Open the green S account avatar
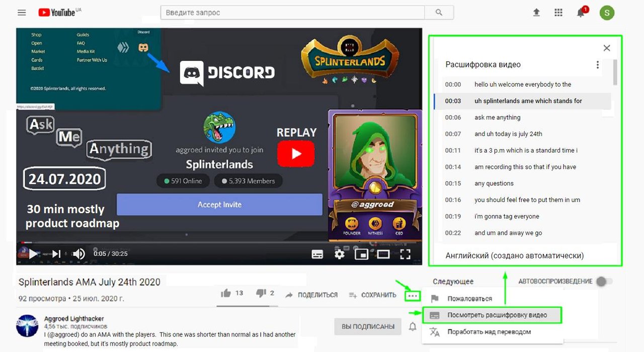The width and height of the screenshot is (644, 352). 607,13
